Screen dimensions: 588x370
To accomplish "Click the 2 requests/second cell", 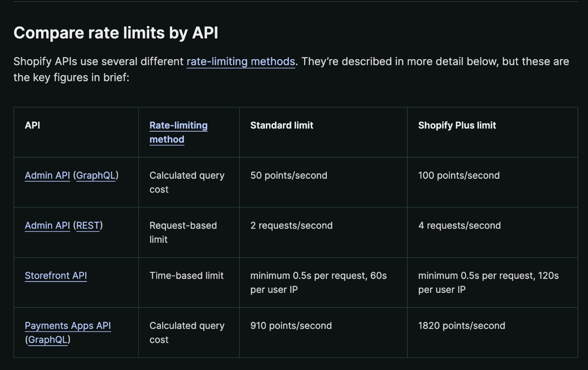I will pos(291,225).
